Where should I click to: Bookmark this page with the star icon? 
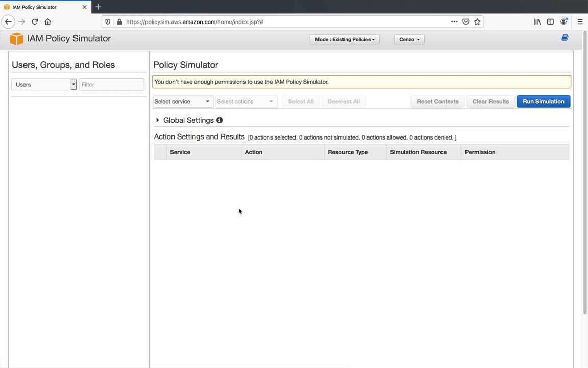coord(477,22)
